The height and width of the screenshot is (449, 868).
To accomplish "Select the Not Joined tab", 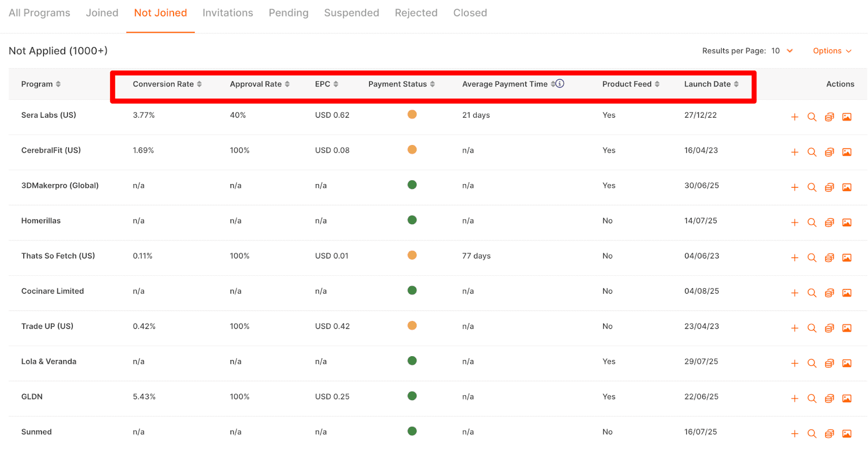I will [x=161, y=12].
